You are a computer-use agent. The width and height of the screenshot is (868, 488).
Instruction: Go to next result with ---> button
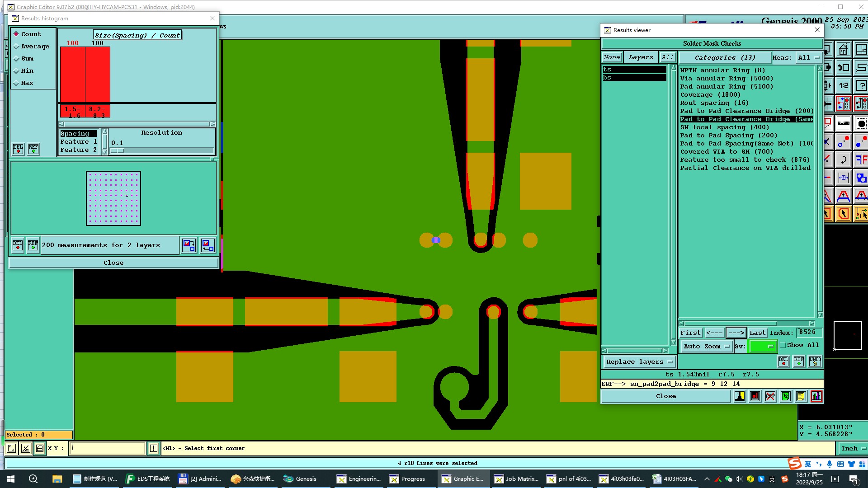(x=736, y=333)
